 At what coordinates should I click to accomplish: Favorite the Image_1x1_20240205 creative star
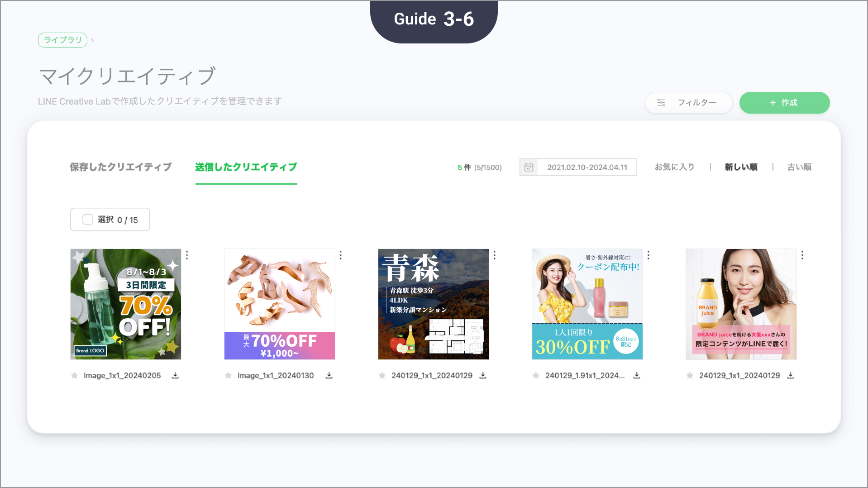(x=75, y=375)
